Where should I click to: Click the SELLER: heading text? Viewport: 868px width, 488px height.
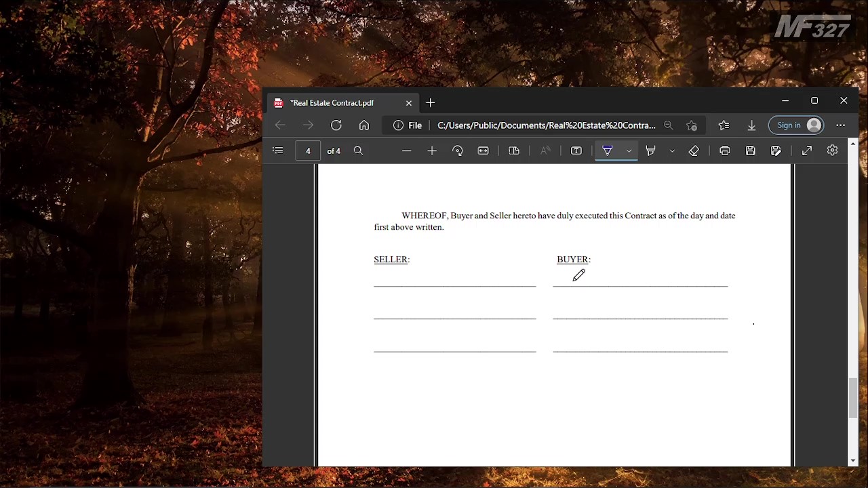(x=392, y=260)
